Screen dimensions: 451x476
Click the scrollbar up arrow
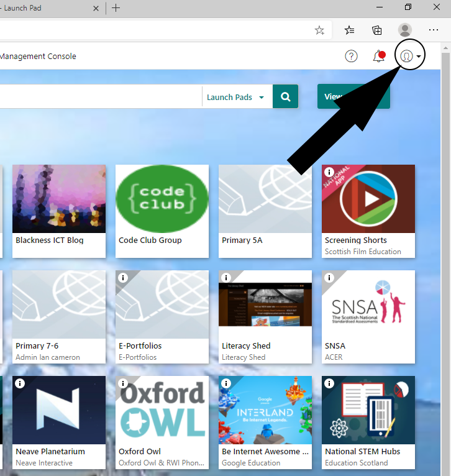(x=445, y=48)
